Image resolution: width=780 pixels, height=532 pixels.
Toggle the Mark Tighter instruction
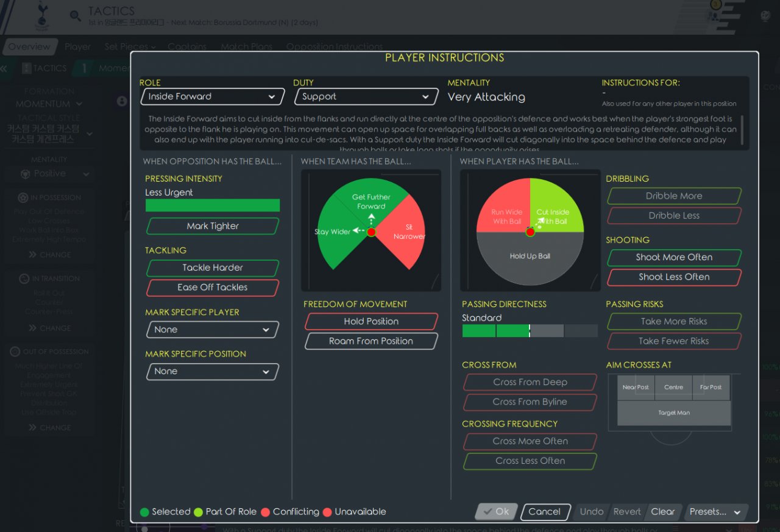tap(213, 226)
